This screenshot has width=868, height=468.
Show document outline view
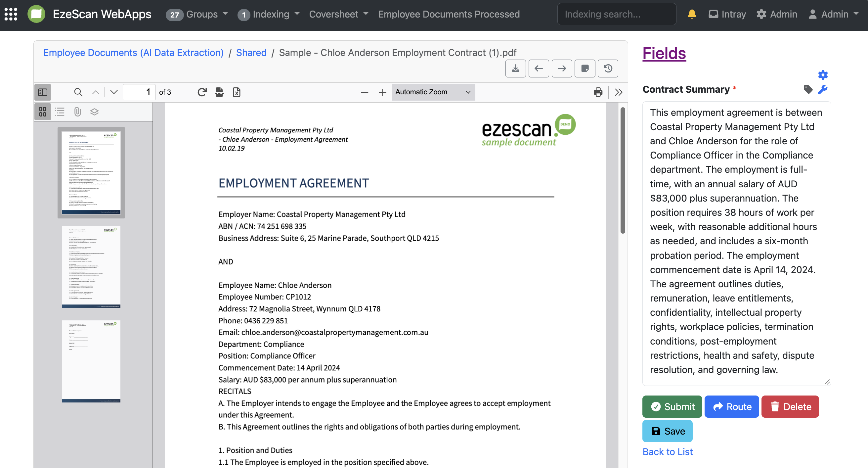60,112
